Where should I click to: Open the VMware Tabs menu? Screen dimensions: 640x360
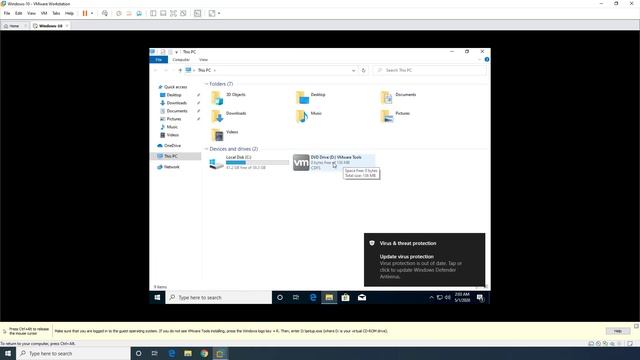click(x=56, y=13)
